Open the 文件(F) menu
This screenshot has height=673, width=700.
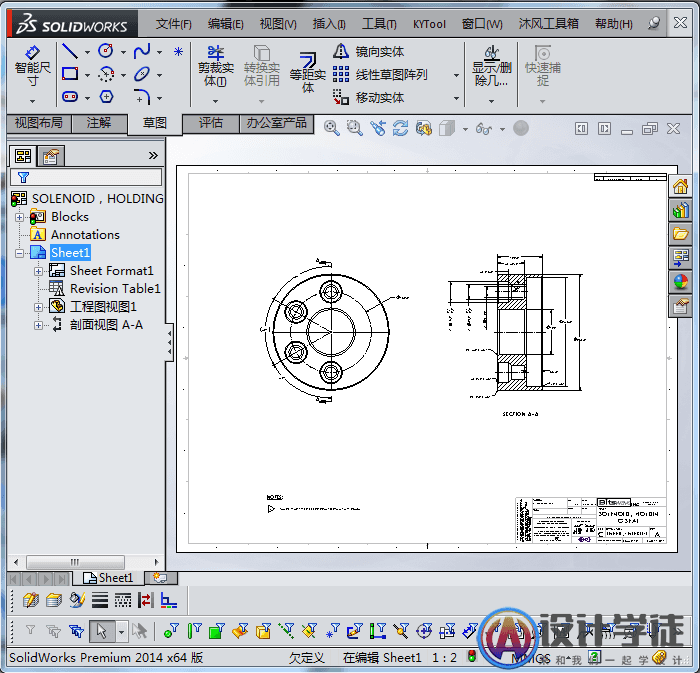tap(174, 24)
